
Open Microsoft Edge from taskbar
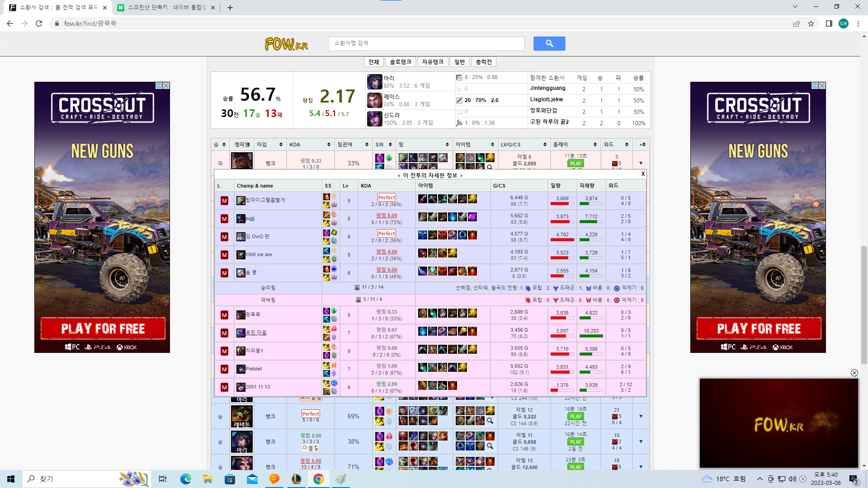pos(185,479)
